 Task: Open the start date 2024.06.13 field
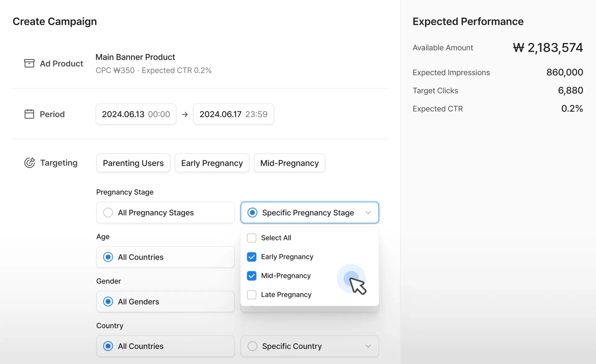click(x=136, y=114)
